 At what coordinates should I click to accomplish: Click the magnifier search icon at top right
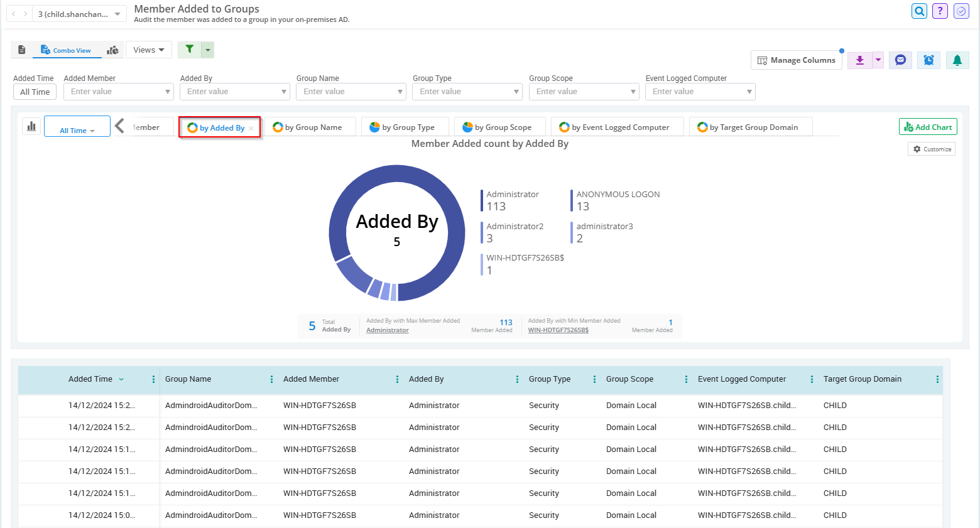tap(919, 11)
